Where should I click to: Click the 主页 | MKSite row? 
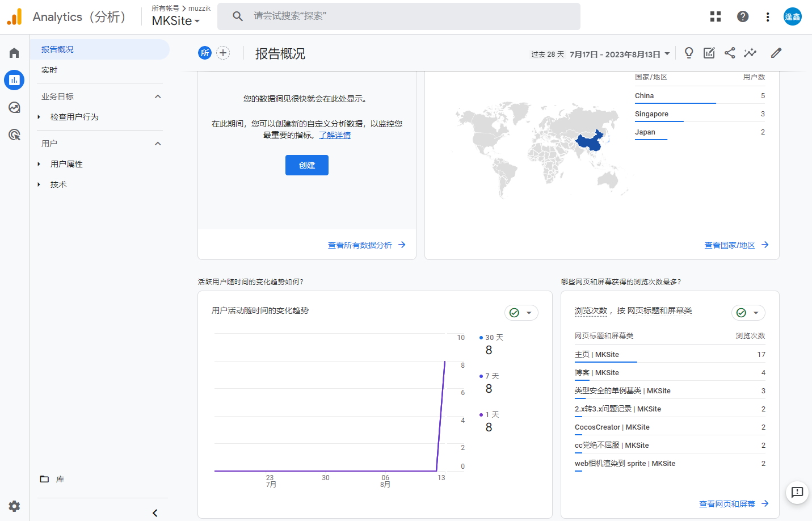point(670,355)
